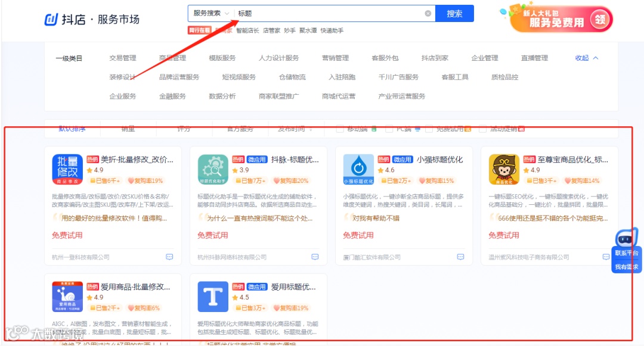
Task: Click 联系平台 side button
Action: coord(626,253)
